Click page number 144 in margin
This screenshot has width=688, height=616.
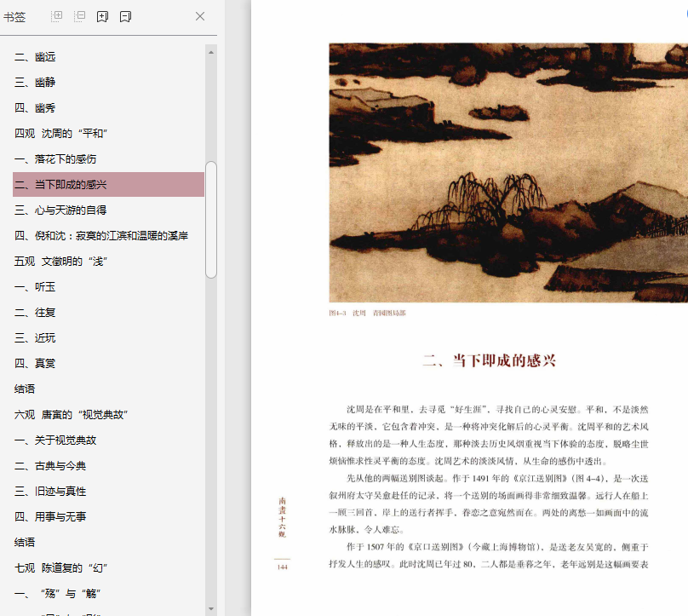pos(282,567)
